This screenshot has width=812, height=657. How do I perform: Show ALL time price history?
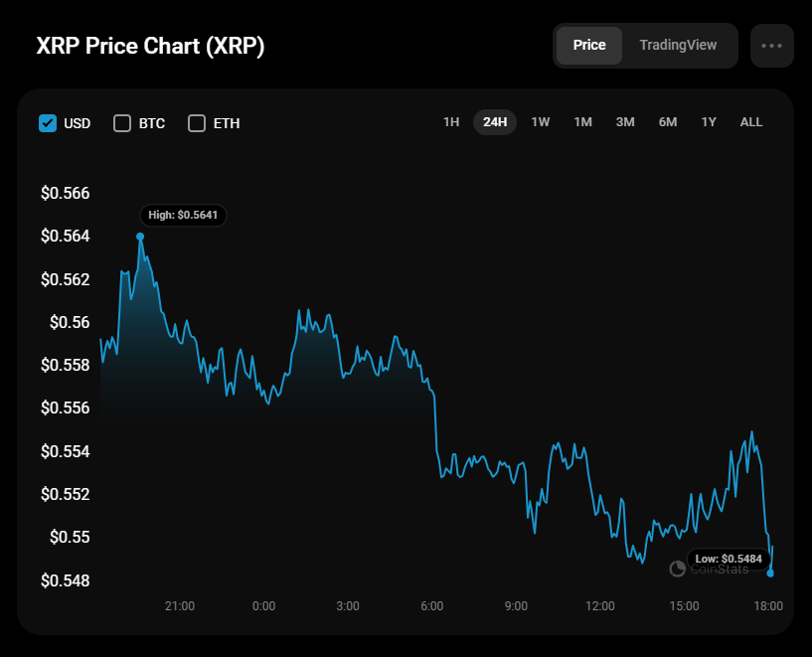click(x=751, y=122)
